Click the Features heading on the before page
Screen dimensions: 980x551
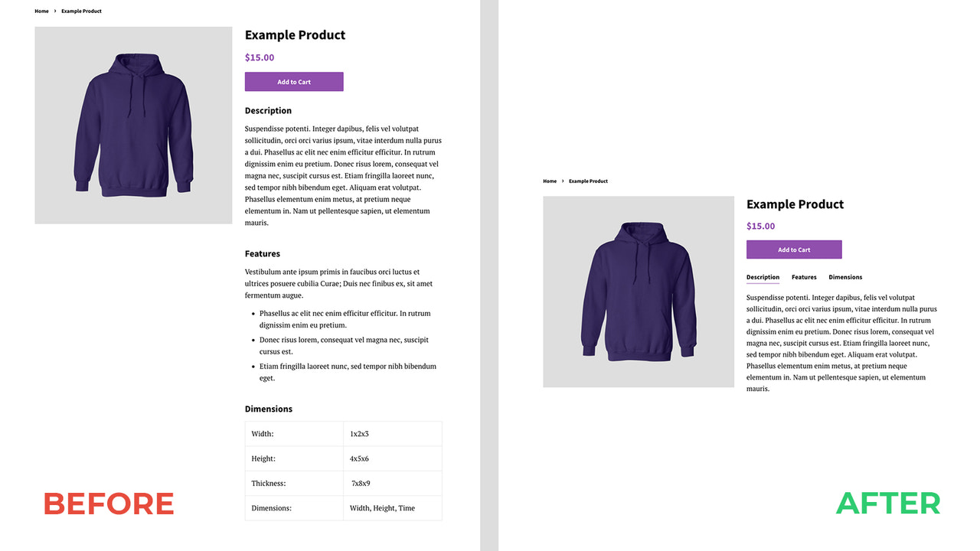(x=263, y=253)
